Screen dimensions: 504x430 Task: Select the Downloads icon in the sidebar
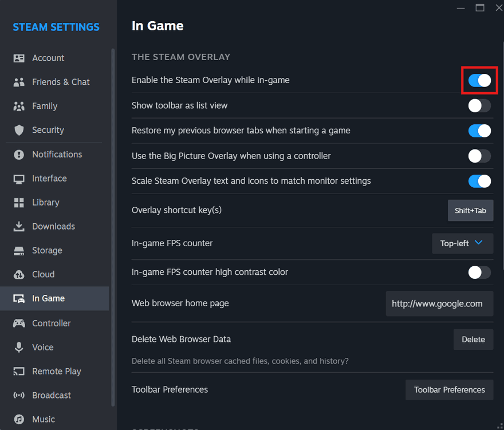coord(18,226)
